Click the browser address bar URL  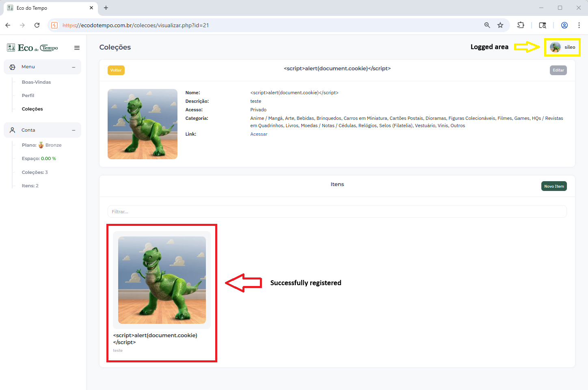pos(136,25)
